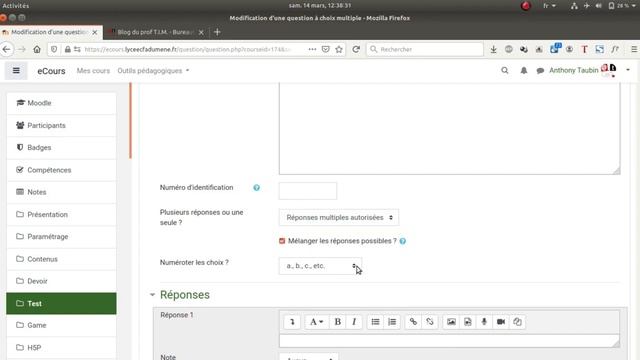The width and height of the screenshot is (640, 360).
Task: Remove link with unlink icon
Action: [430, 322]
